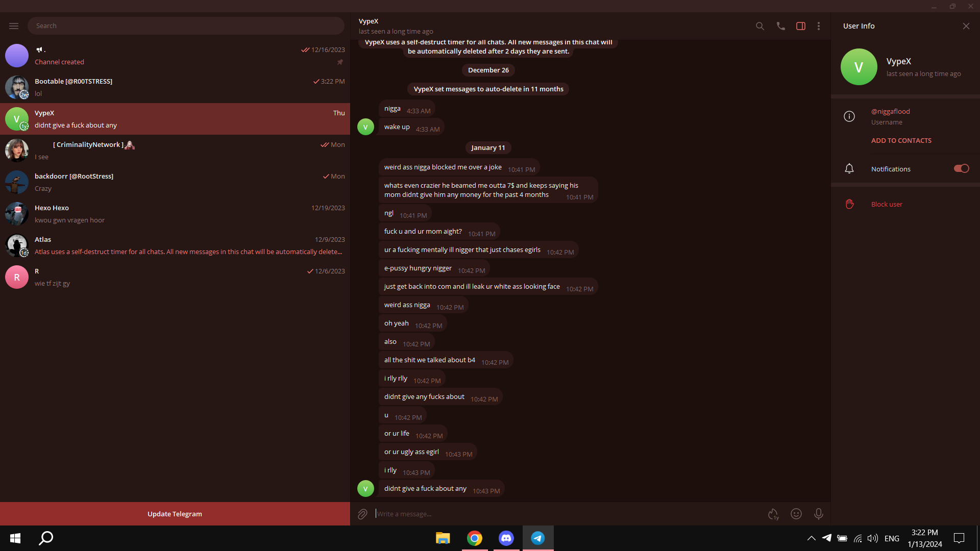The image size is (980, 551).
Task: Open the Hexo Hexo chat
Action: click(175, 214)
